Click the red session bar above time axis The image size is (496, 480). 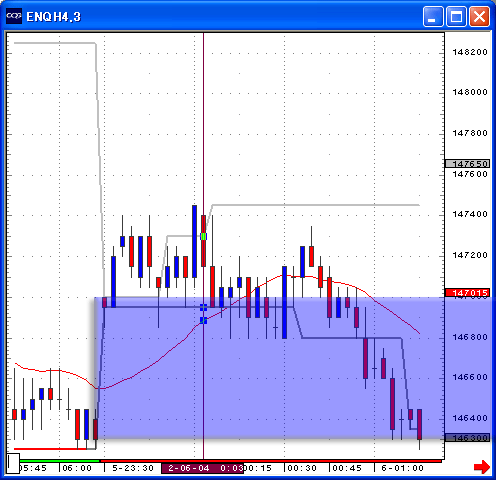point(271,461)
